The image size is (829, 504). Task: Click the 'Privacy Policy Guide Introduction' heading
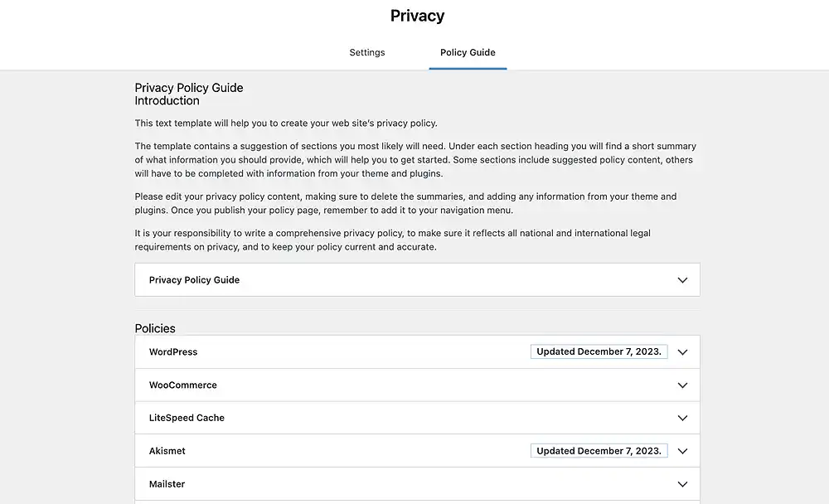189,94
